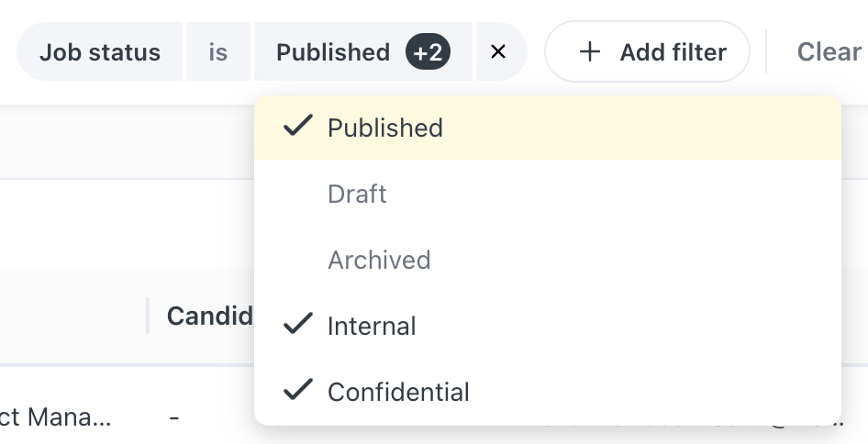The width and height of the screenshot is (868, 444).
Task: Click the +2 selected count badge
Action: (428, 52)
